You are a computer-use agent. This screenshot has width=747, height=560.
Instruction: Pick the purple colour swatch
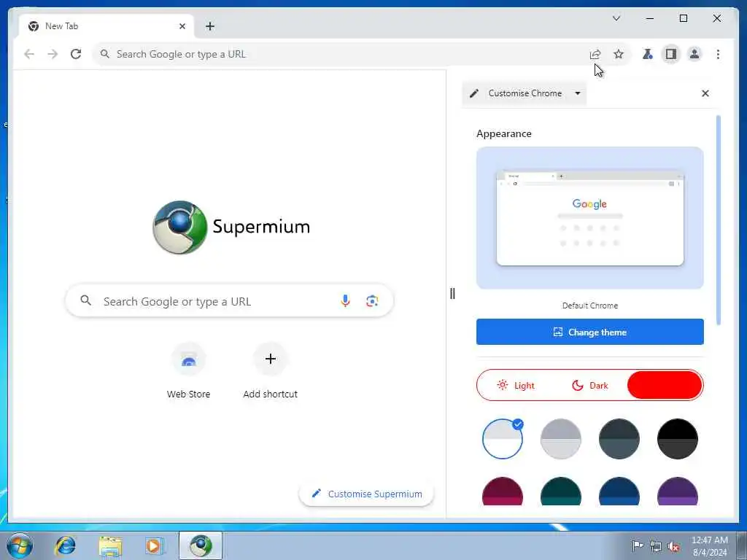tap(678, 491)
